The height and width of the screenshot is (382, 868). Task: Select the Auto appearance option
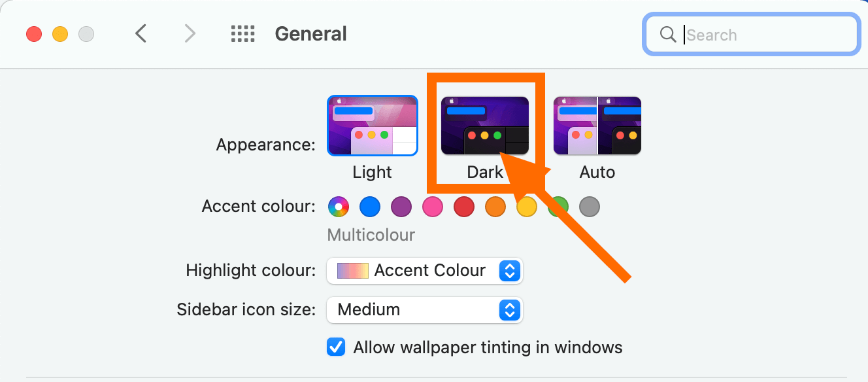click(x=597, y=126)
